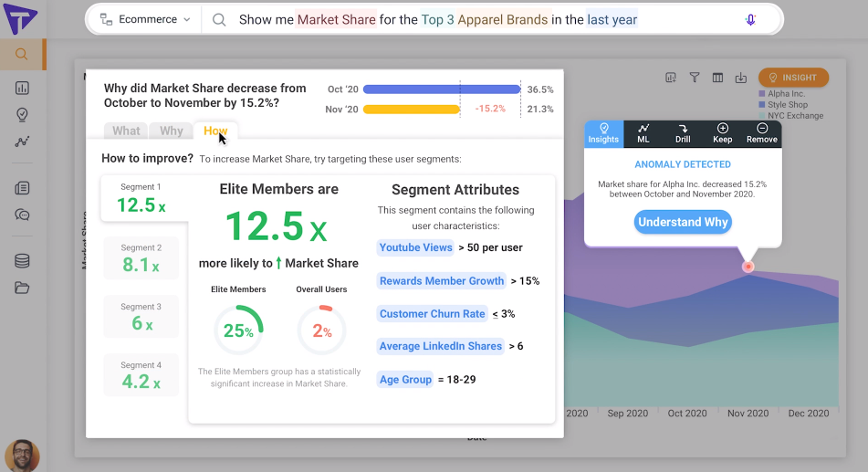Switch to the What tab
Image resolution: width=868 pixels, height=472 pixels.
[x=126, y=131]
